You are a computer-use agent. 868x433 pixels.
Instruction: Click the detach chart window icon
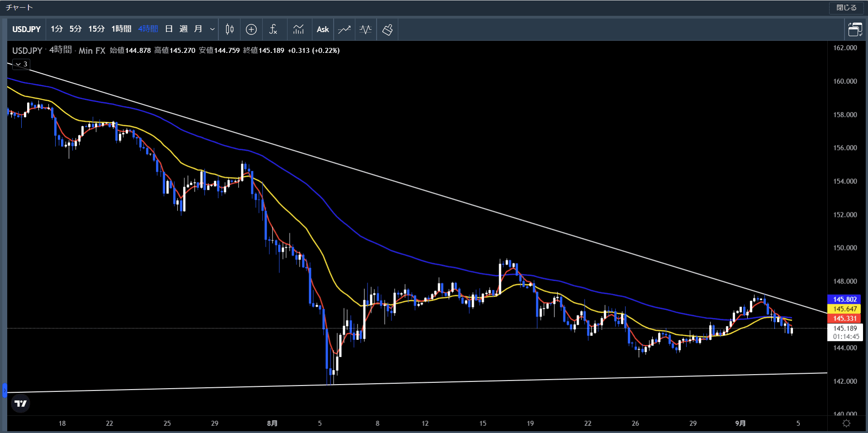coord(855,29)
